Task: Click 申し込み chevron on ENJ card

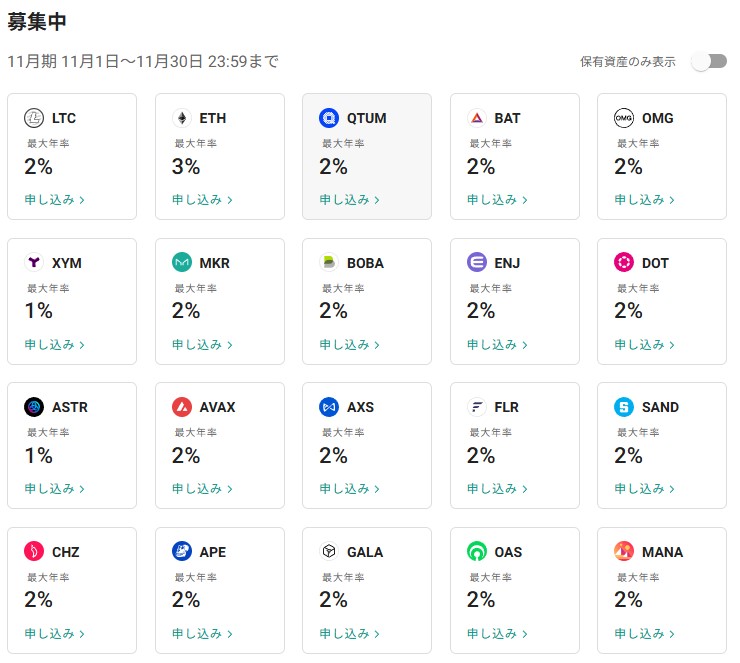Action: click(525, 345)
